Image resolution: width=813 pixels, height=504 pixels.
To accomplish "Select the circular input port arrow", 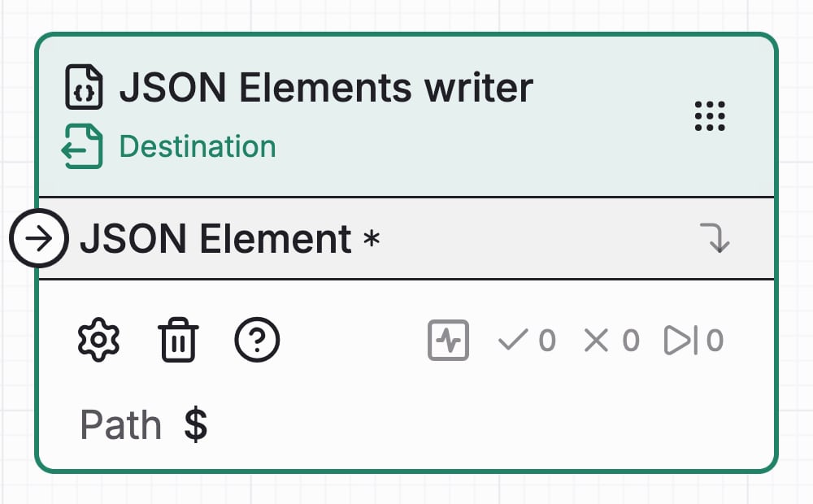I will (x=39, y=238).
